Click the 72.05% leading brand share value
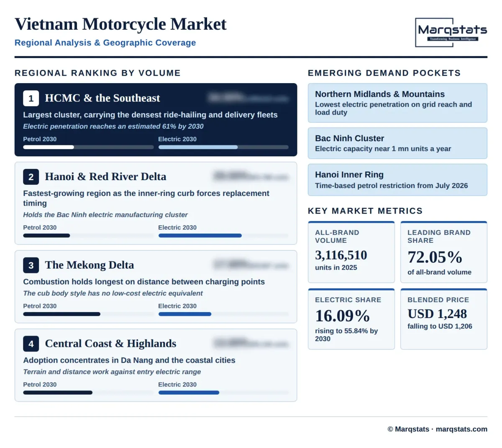Image resolution: width=502 pixels, height=448 pixels. click(x=435, y=257)
